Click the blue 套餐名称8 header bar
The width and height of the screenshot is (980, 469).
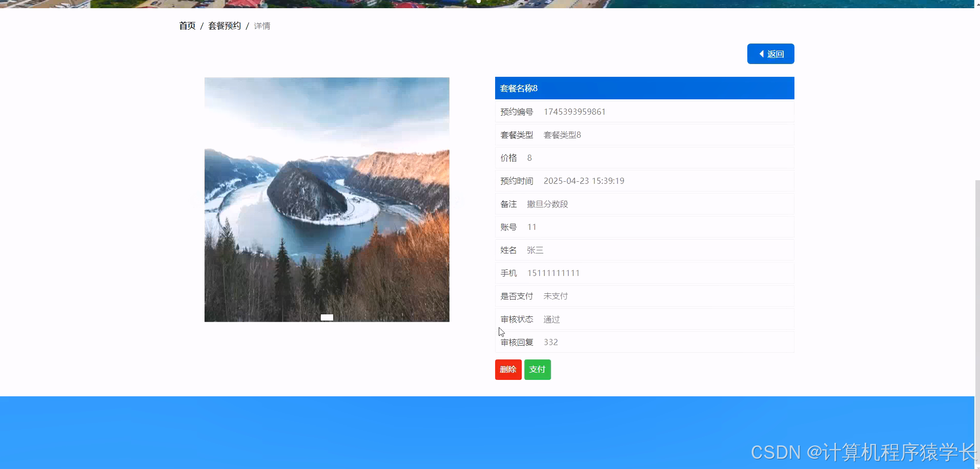644,88
